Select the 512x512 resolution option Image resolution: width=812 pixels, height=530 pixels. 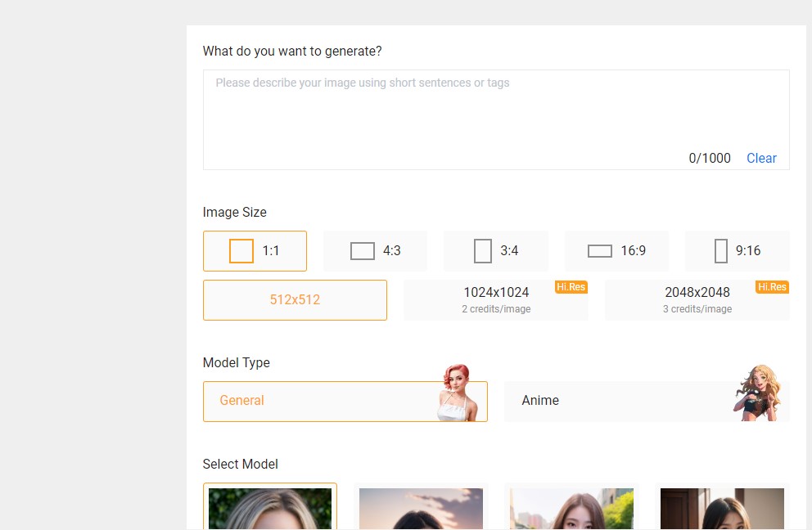(x=295, y=300)
